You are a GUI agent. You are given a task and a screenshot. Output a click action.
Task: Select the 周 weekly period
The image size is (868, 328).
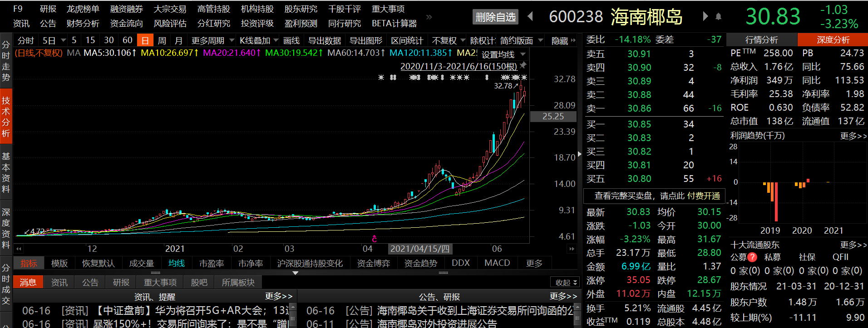162,41
